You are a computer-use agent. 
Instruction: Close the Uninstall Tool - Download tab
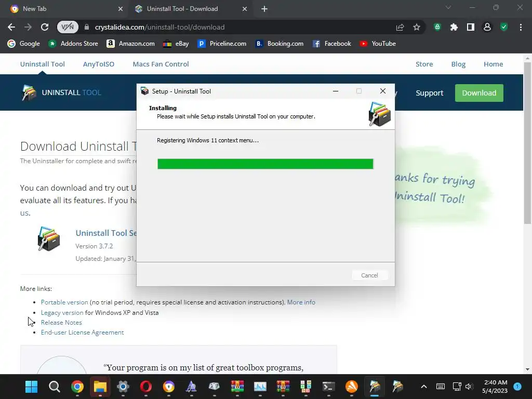click(245, 9)
